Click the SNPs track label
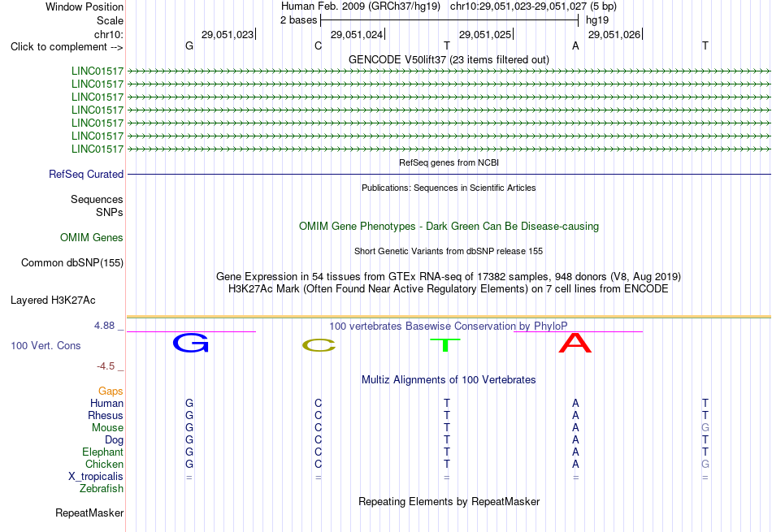Screen dimensions: 772x532 pos(110,212)
